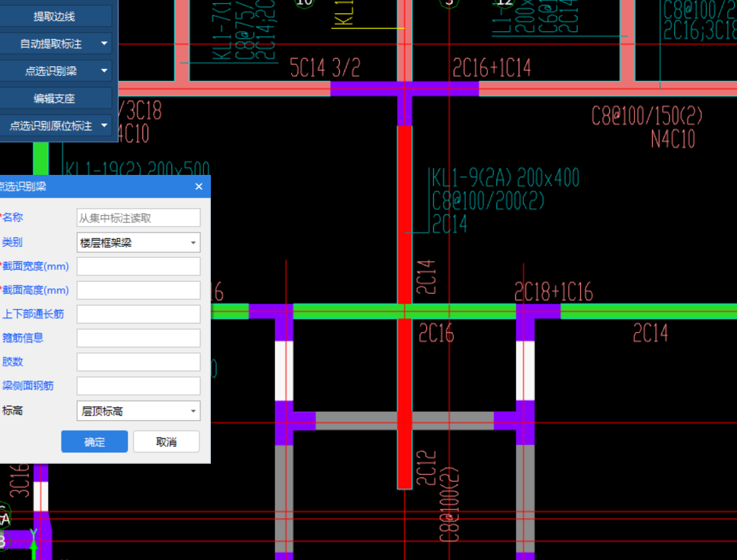Click the 截面宽度(mm) input field
The image size is (737, 560).
click(139, 266)
